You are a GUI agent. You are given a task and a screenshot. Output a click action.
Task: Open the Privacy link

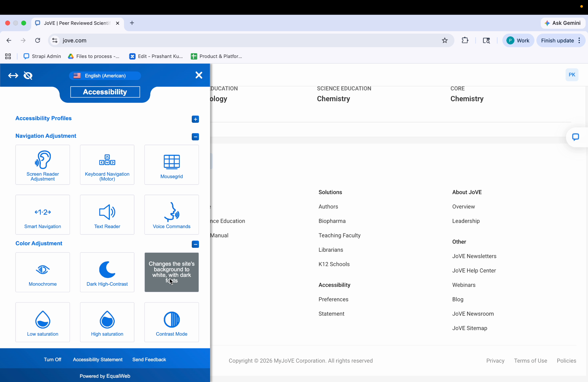tap(495, 361)
